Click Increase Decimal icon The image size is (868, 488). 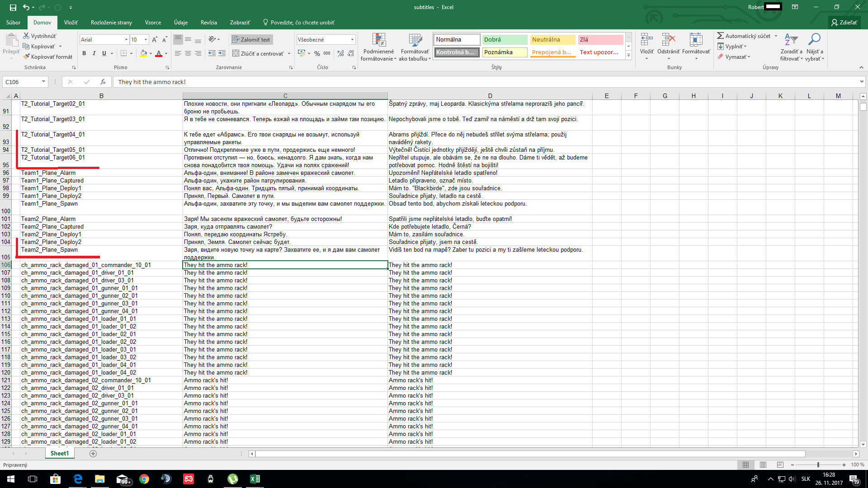(340, 53)
